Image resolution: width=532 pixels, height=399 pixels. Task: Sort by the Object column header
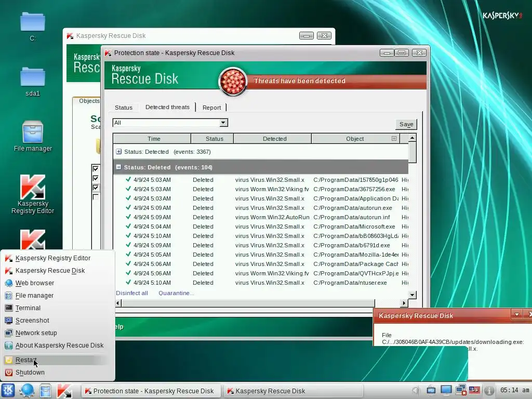(x=355, y=139)
